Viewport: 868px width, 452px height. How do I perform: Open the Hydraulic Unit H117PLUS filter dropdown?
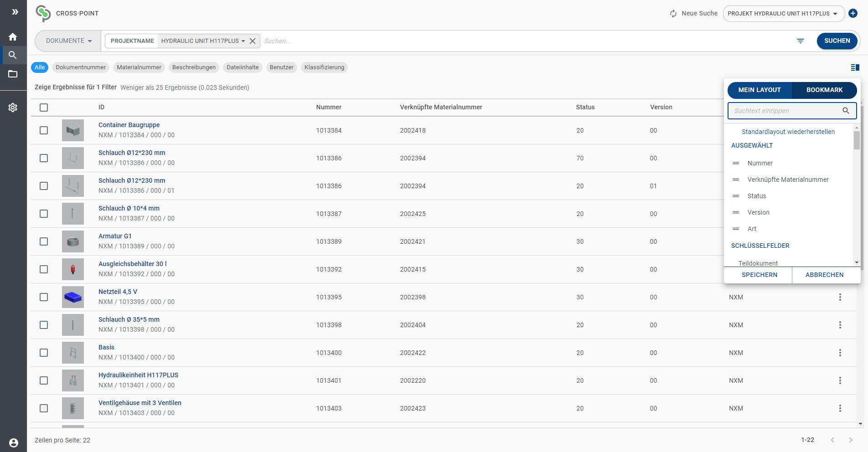(203, 41)
